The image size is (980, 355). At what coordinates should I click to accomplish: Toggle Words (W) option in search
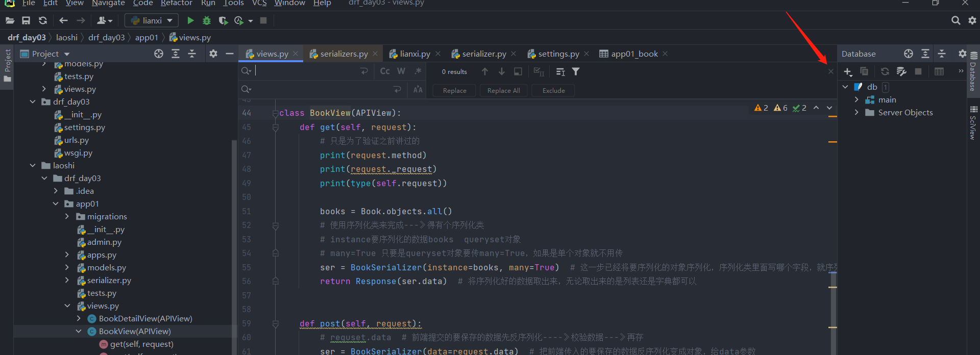(402, 71)
